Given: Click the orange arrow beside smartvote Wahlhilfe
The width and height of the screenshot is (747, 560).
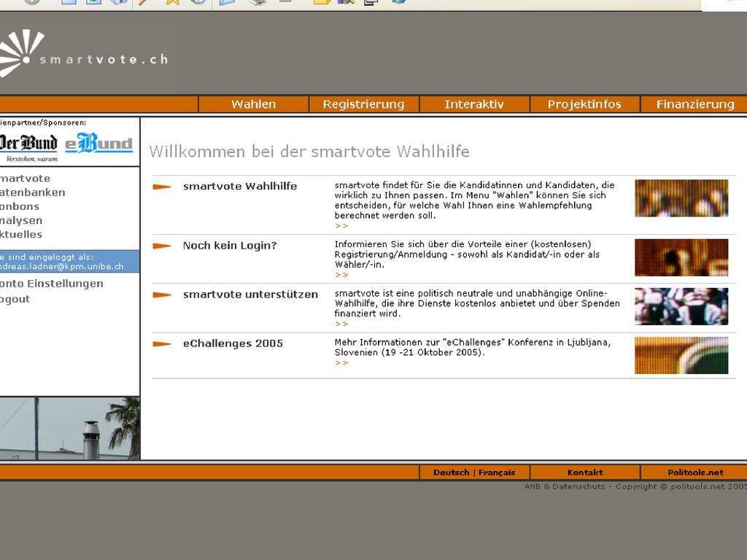Looking at the screenshot, I should (x=162, y=187).
